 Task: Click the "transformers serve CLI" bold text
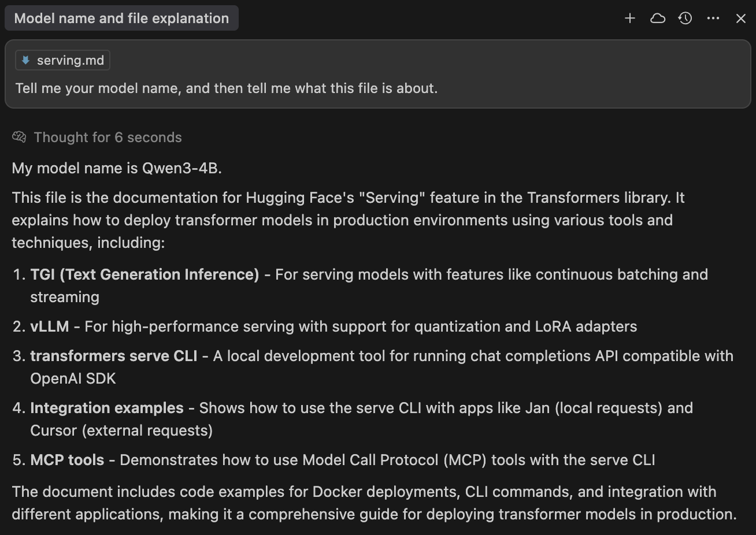tap(114, 356)
